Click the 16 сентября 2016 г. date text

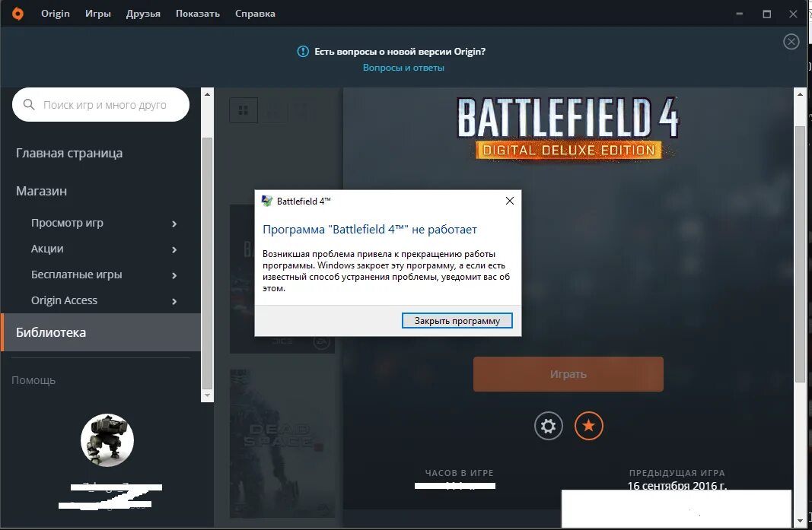click(677, 485)
